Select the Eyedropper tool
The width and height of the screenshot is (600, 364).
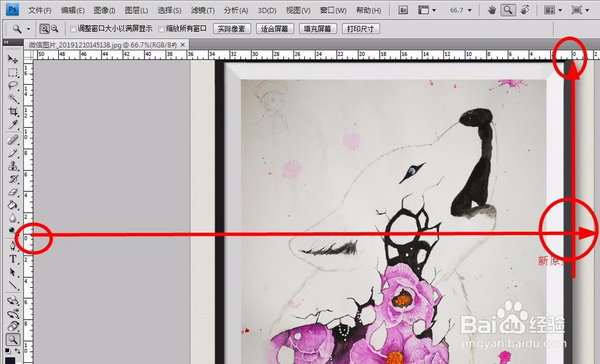coord(13,124)
